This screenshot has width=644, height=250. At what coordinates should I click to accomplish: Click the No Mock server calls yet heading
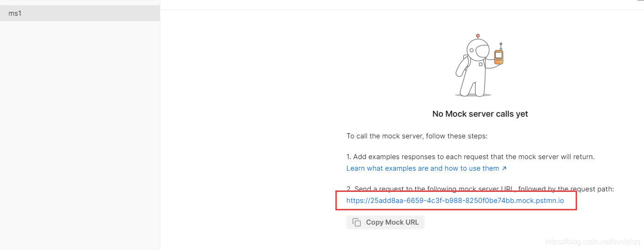point(480,114)
